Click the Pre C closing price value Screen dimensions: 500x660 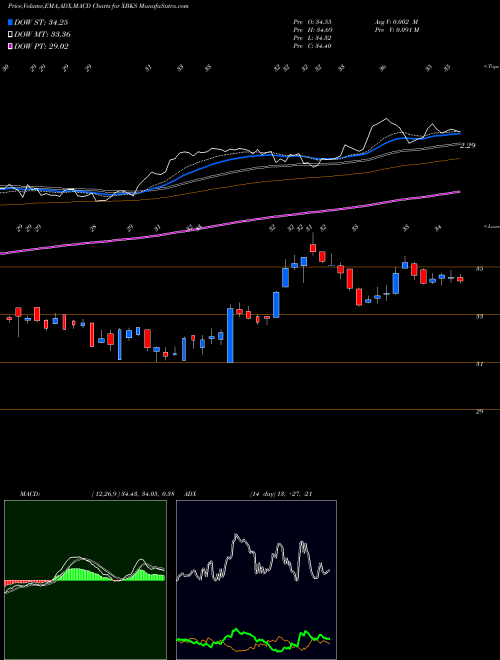coord(323,46)
